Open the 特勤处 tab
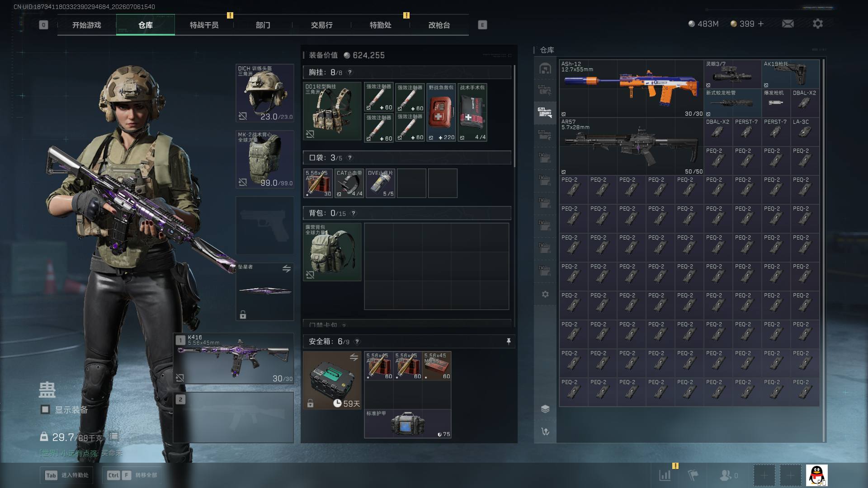Screen dimensions: 868x488 click(380, 25)
